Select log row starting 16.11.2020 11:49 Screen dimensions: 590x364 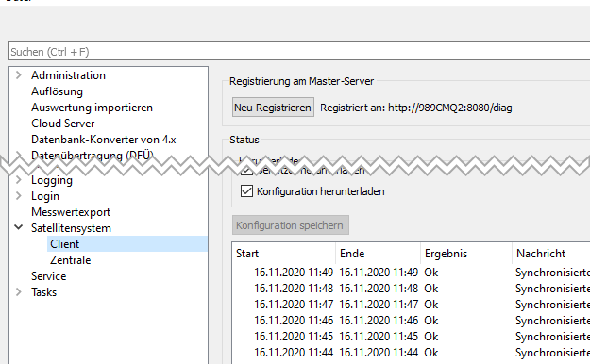tap(412, 273)
